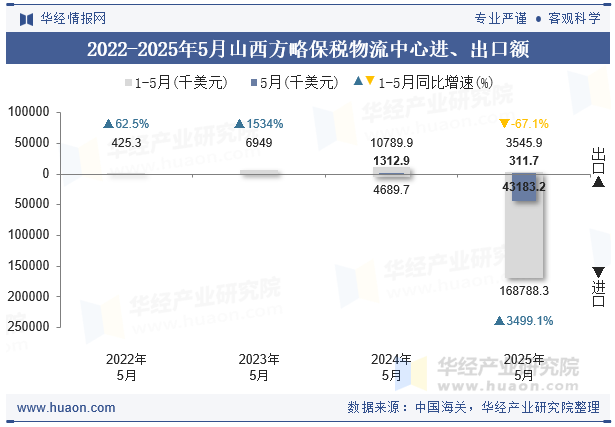Click the 200000 axis tick label
This screenshot has height=427, width=615.
point(29,297)
